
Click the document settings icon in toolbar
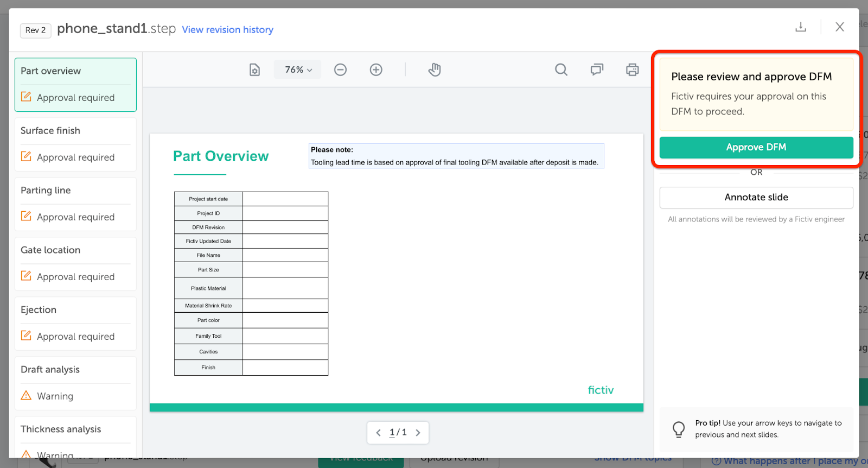click(254, 69)
